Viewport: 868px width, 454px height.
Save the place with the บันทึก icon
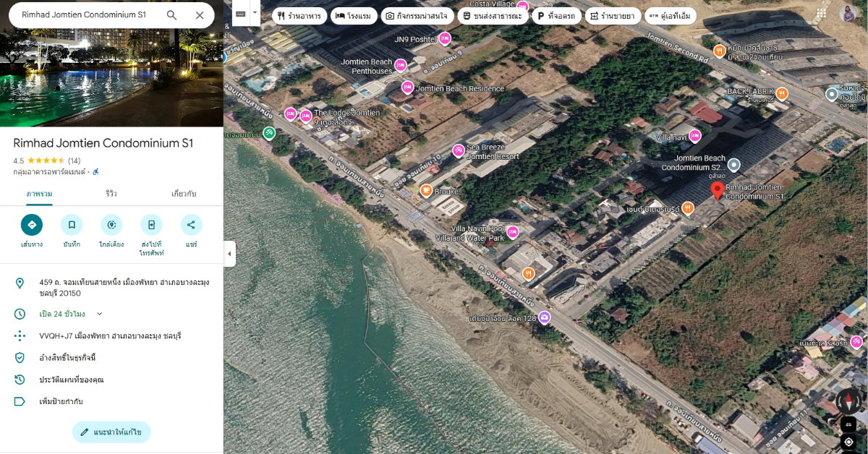[x=72, y=225]
